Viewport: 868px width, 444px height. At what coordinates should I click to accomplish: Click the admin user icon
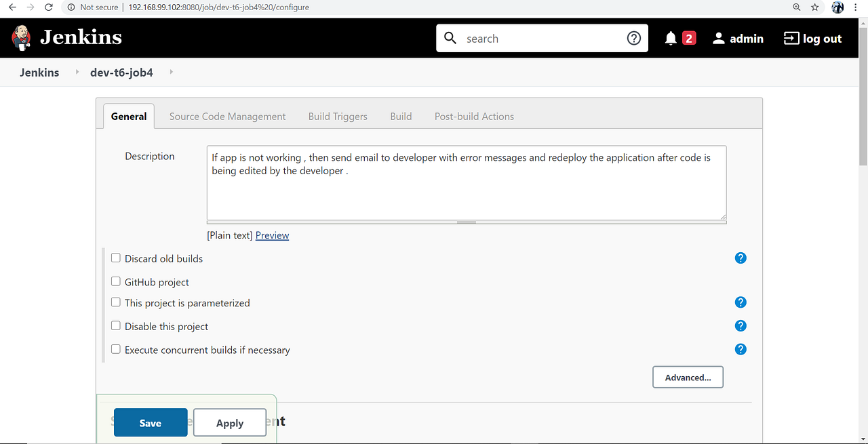[718, 38]
